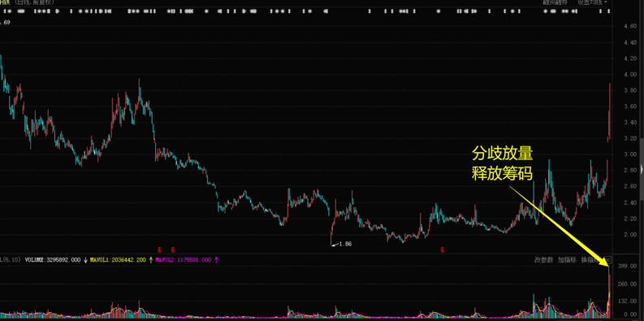
Task: Click the rightmost red S marker
Action: [442, 249]
